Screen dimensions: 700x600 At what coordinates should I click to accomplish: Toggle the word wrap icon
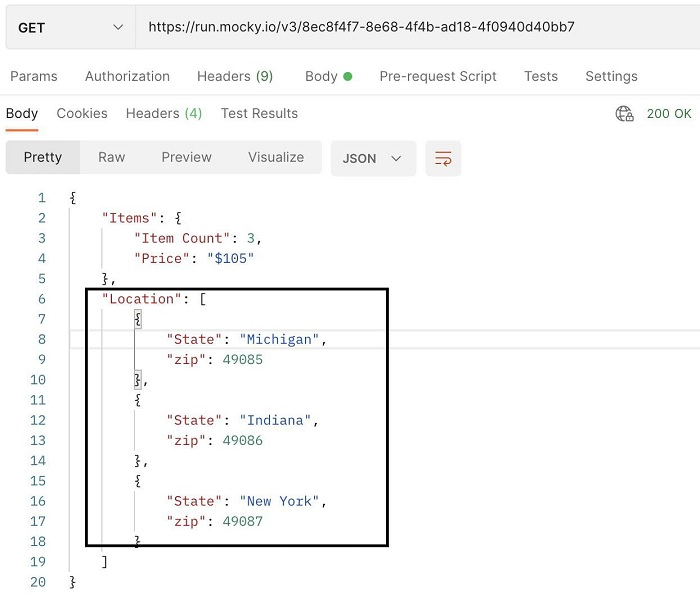(443, 158)
